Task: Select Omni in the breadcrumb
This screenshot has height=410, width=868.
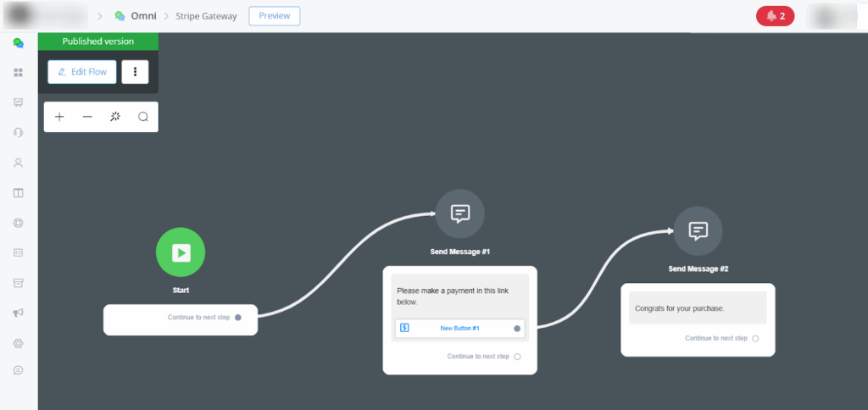Action: point(142,16)
